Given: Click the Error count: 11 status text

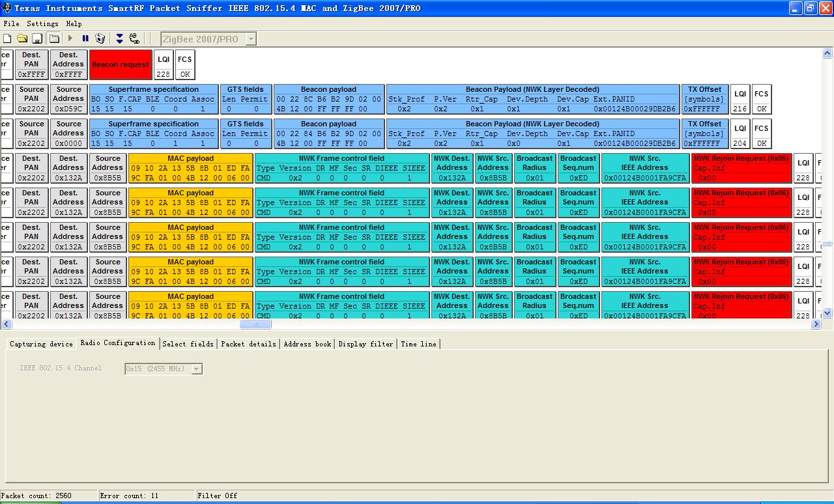Looking at the screenshot, I should [129, 496].
